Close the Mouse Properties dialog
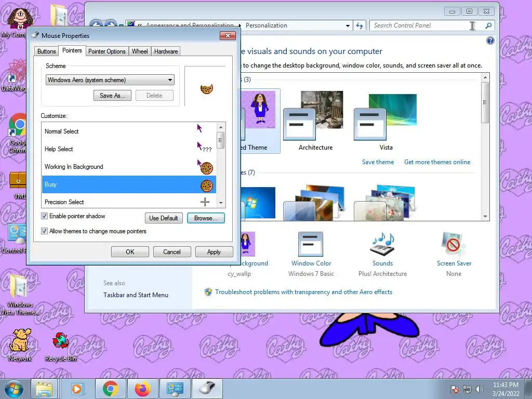 228,36
